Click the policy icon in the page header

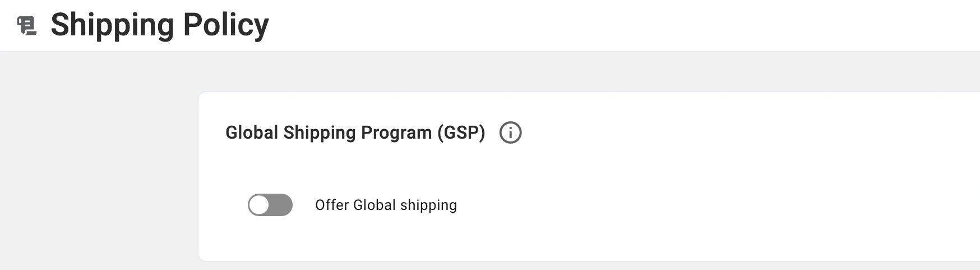27,26
